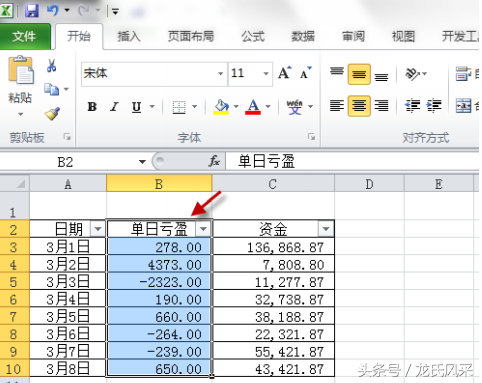Viewport: 482px width, 383px height.
Task: Click the Undo arrow icon
Action: click(53, 10)
